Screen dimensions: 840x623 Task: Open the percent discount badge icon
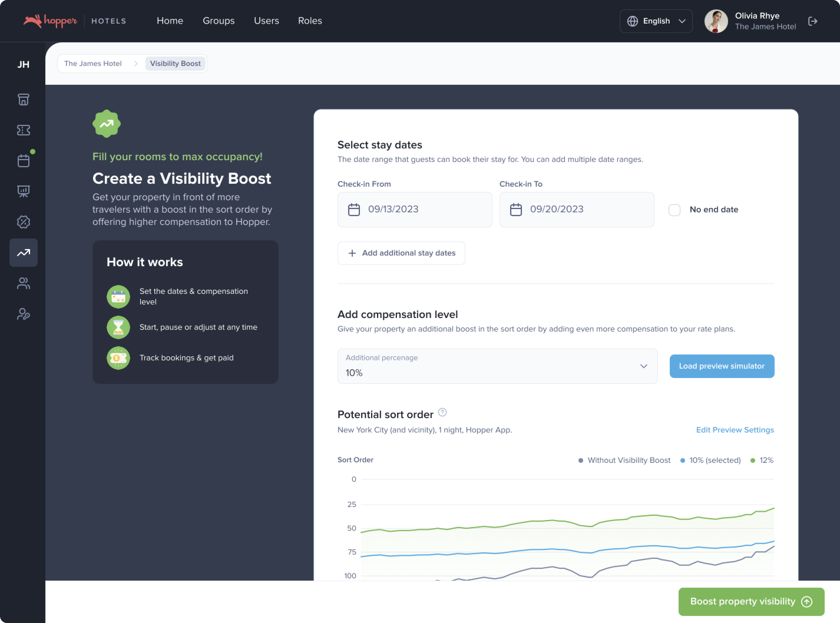23,222
